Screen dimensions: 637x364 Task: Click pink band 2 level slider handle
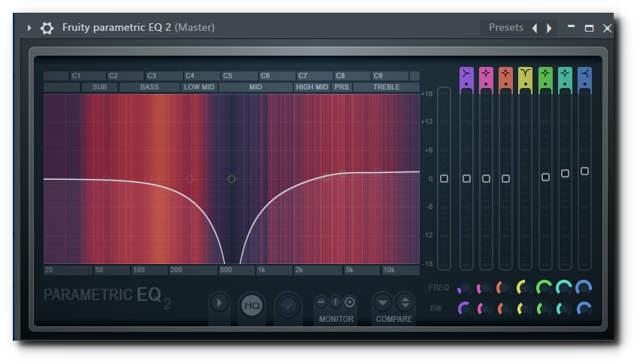[x=486, y=178]
